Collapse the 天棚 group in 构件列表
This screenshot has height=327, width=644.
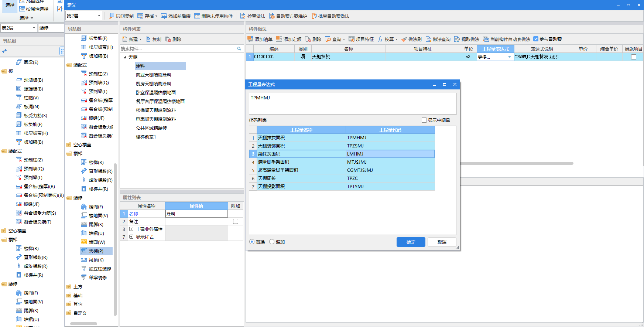pyautogui.click(x=125, y=57)
